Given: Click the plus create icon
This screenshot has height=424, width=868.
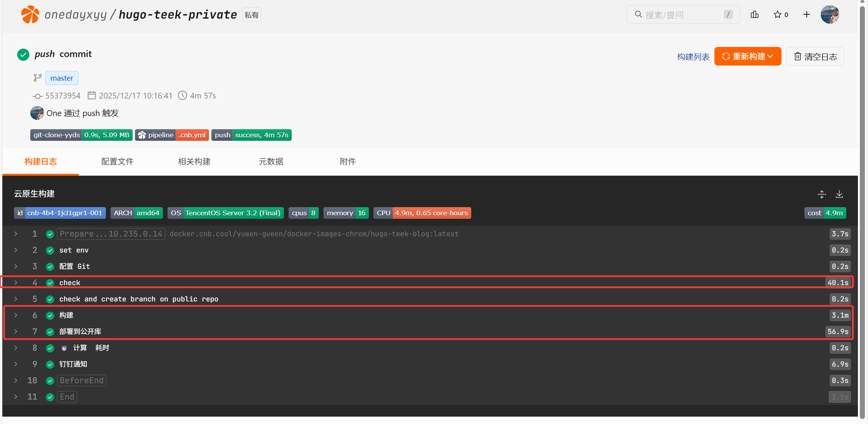Looking at the screenshot, I should coord(807,15).
